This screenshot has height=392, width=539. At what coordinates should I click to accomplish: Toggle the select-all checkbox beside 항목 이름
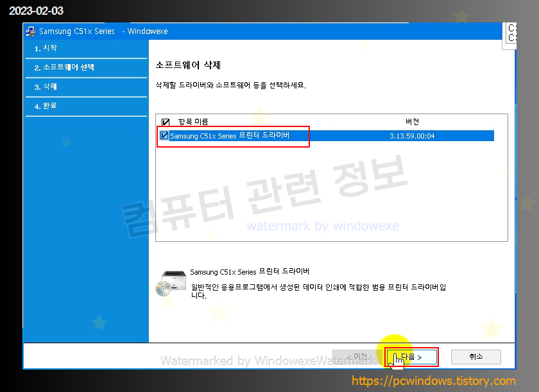(x=166, y=122)
